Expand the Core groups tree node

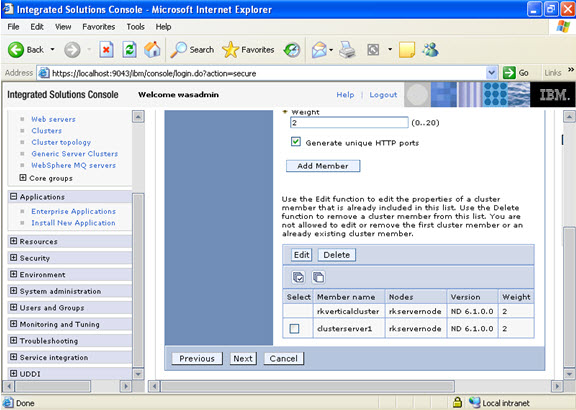(x=23, y=178)
